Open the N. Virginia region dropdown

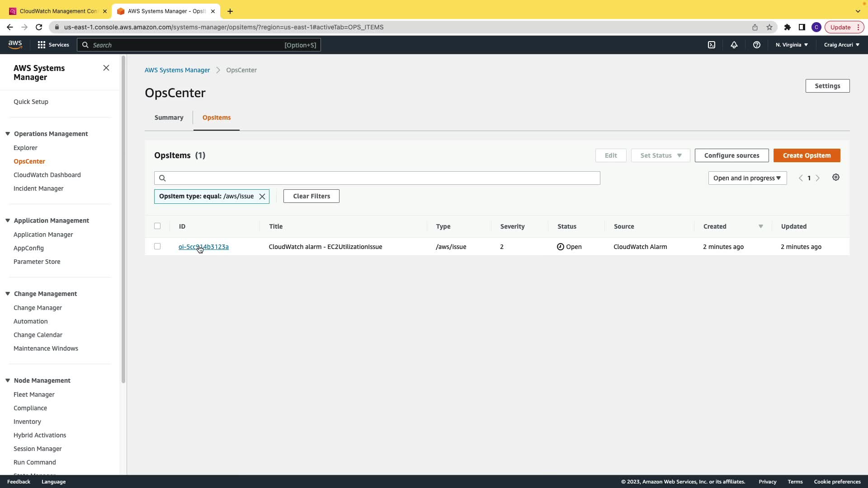pyautogui.click(x=792, y=45)
